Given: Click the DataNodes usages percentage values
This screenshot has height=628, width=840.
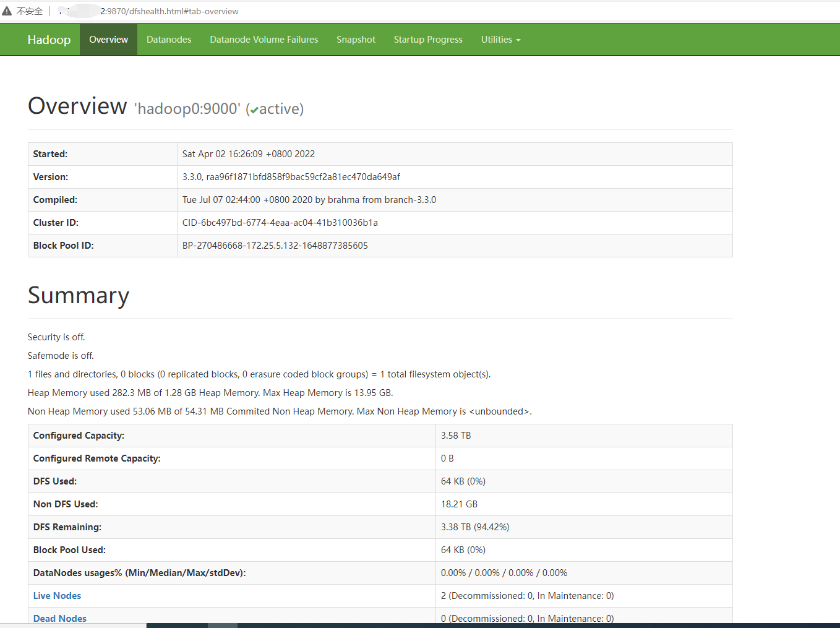Looking at the screenshot, I should click(x=504, y=573).
